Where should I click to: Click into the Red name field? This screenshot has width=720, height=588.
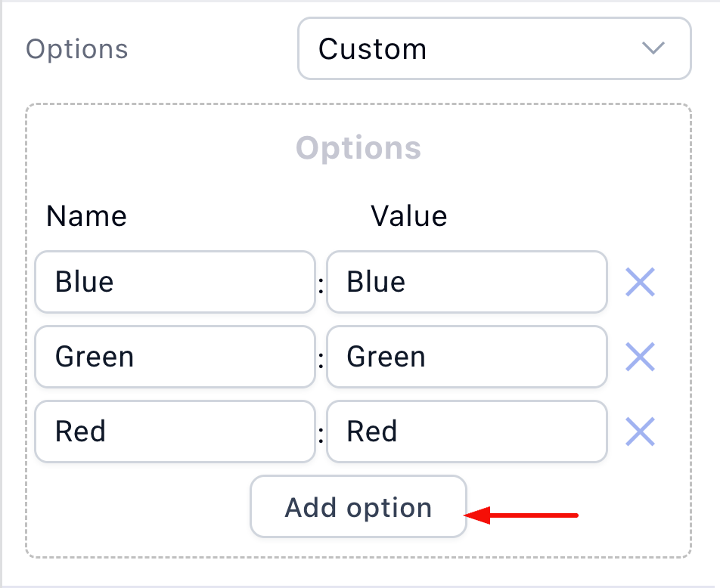click(175, 432)
